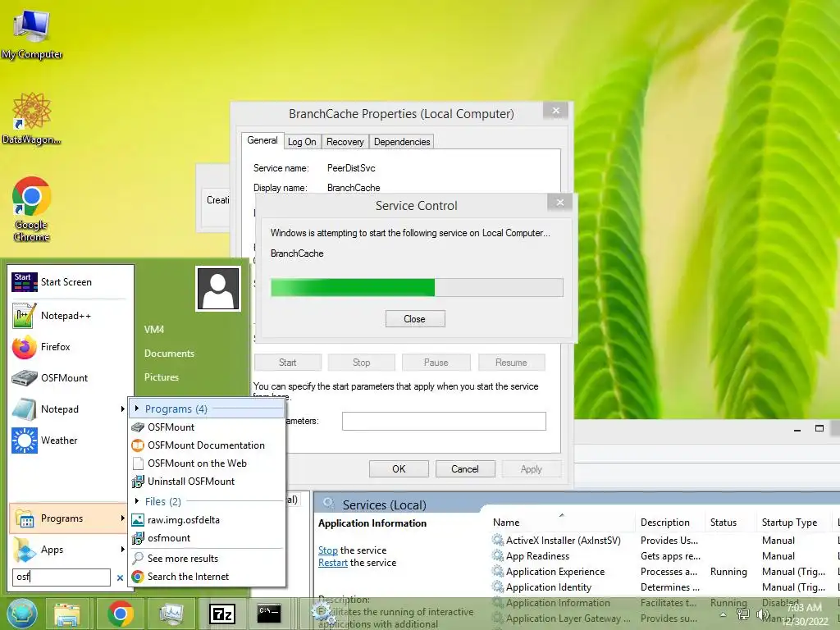The width and height of the screenshot is (840, 630).
Task: Click OK in BranchCache Properties
Action: [x=399, y=468]
